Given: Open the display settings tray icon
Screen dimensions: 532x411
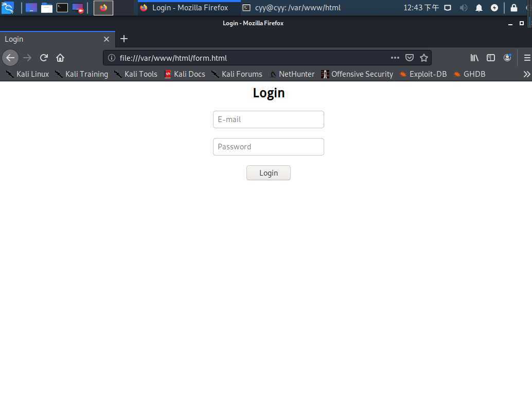Looking at the screenshot, I should [x=448, y=8].
